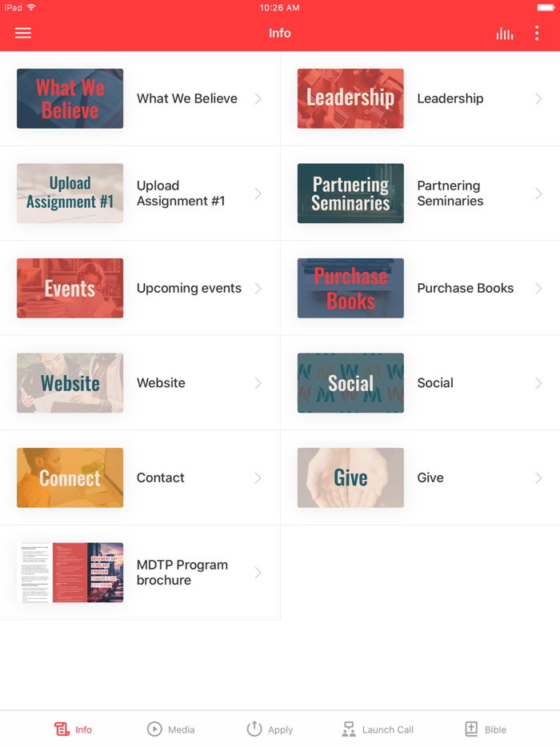Tap the chevron beside Purchase Books

point(538,288)
